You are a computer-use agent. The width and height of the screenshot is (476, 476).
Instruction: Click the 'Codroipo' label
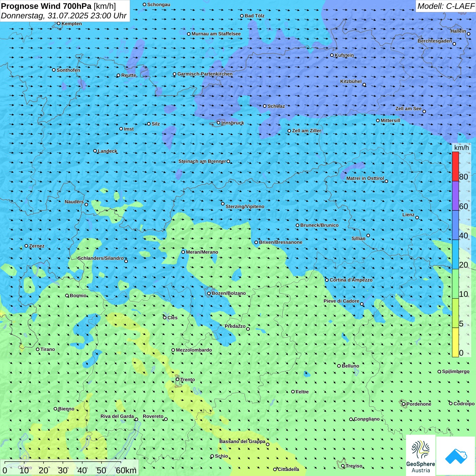point(464,404)
